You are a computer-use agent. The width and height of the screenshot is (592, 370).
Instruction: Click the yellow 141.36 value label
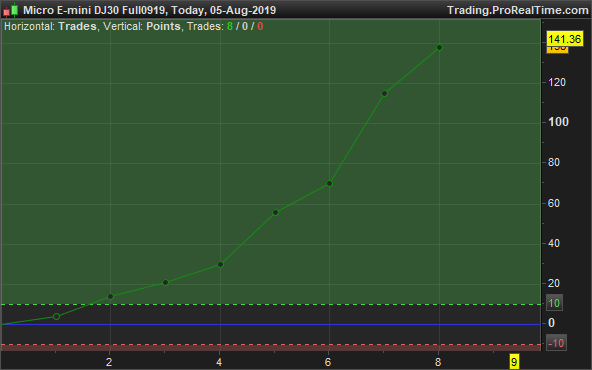tap(565, 39)
